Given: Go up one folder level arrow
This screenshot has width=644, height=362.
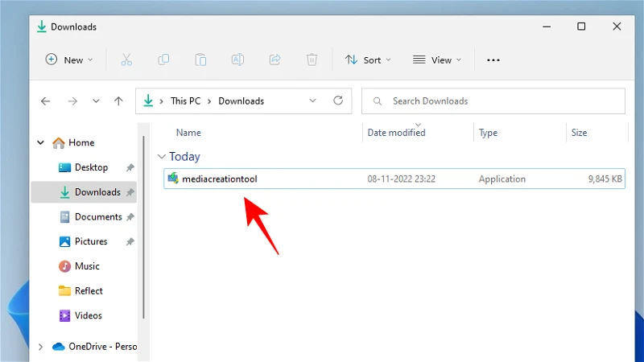Looking at the screenshot, I should tap(118, 101).
